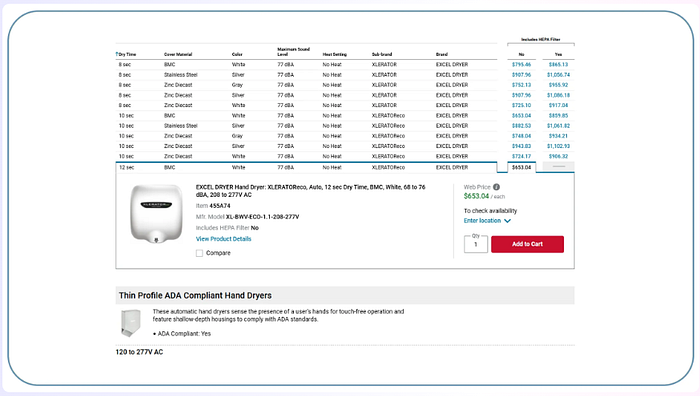
Task: Click the Maximum Sound Level column header
Action: [293, 52]
